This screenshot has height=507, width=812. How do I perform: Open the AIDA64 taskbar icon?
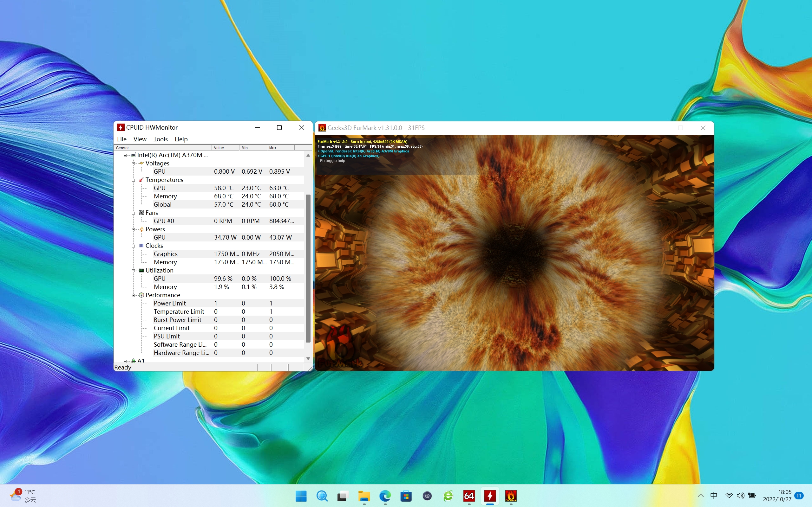469,496
